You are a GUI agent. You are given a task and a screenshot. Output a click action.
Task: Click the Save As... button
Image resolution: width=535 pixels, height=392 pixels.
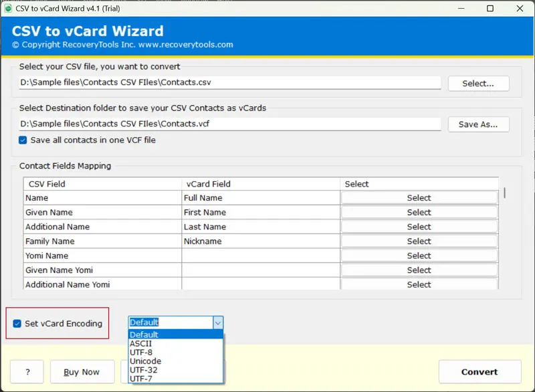coord(478,124)
